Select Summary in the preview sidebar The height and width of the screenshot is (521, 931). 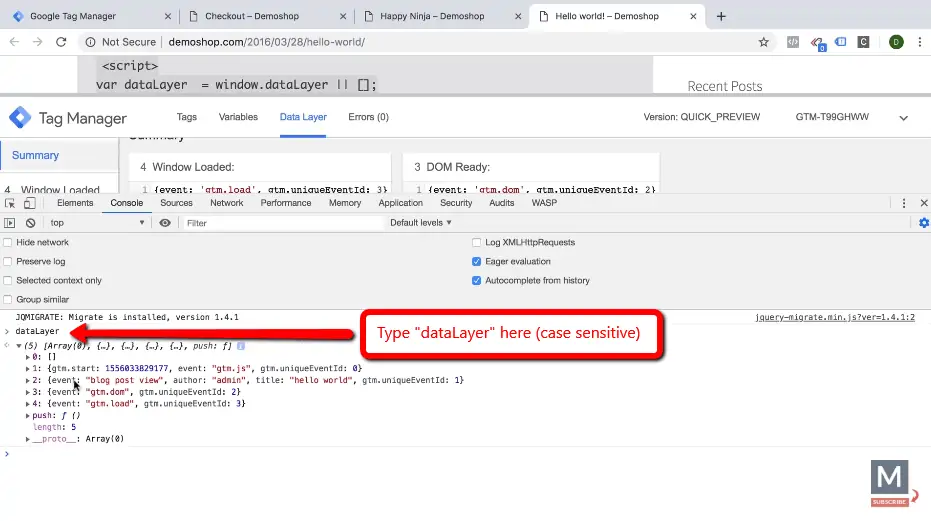click(36, 156)
